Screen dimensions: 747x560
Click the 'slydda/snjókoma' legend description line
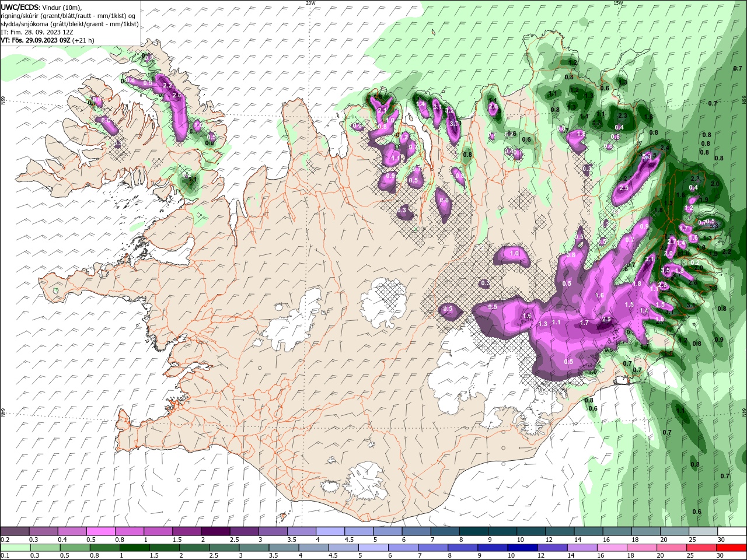coord(69,24)
